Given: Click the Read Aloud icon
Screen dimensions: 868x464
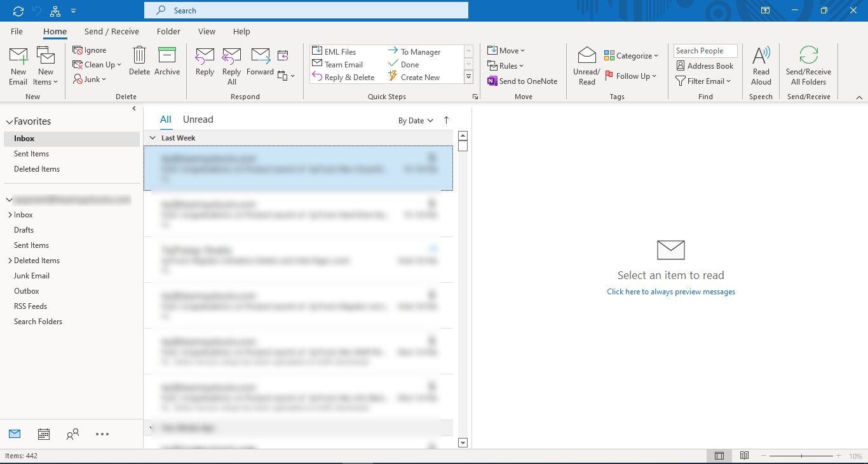Looking at the screenshot, I should pyautogui.click(x=761, y=55).
